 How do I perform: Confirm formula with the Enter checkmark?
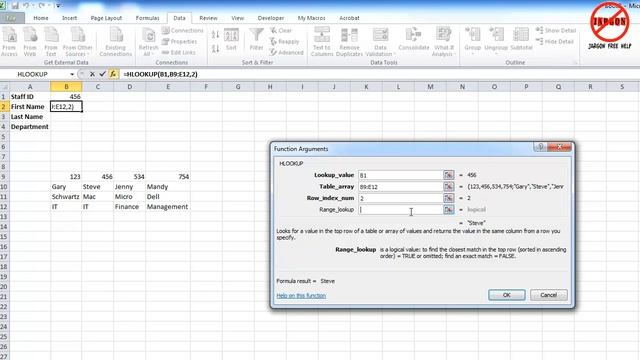[102, 74]
